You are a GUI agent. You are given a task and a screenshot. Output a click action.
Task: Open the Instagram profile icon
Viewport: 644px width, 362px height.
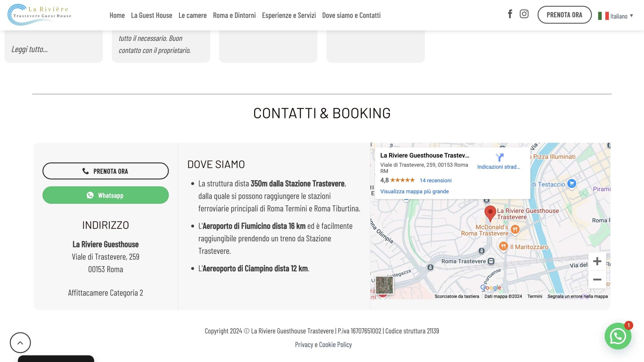(524, 14)
